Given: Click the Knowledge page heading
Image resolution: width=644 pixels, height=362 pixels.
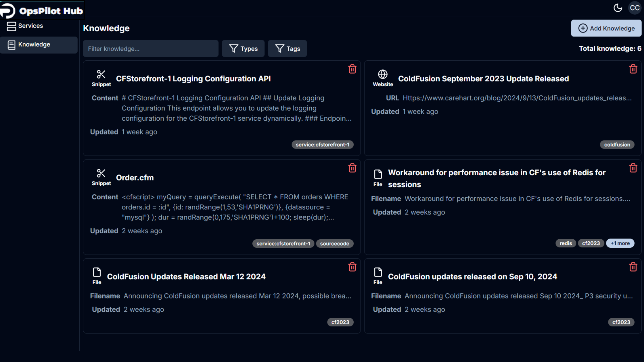Looking at the screenshot, I should point(106,28).
